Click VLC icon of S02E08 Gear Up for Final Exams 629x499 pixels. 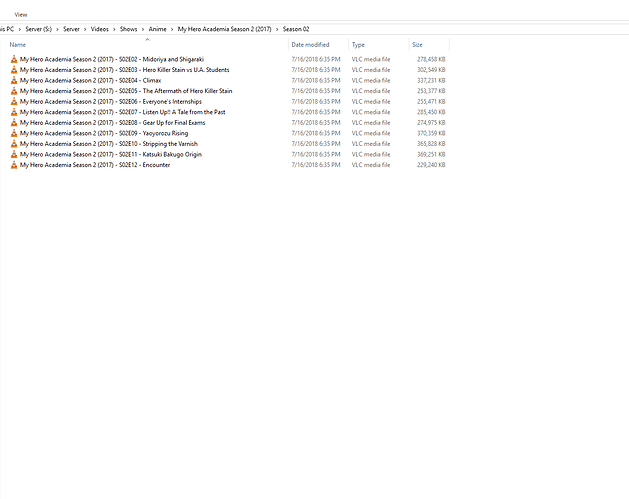pos(14,123)
